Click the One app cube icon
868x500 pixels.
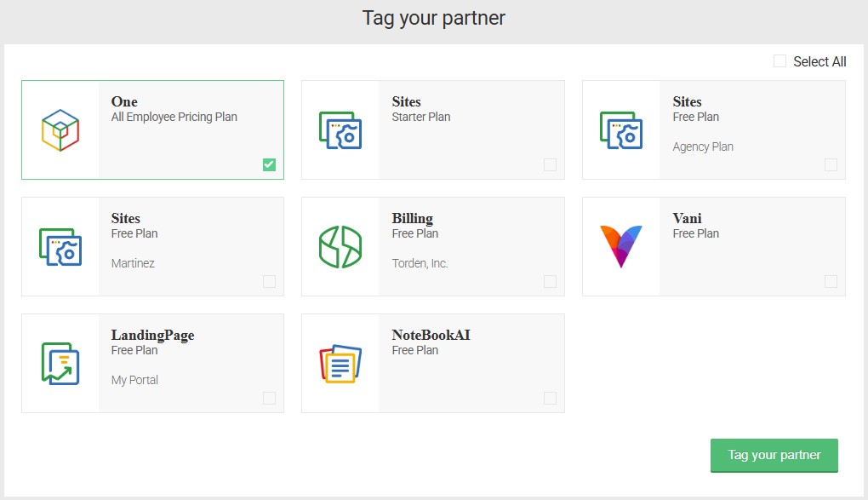(60, 130)
